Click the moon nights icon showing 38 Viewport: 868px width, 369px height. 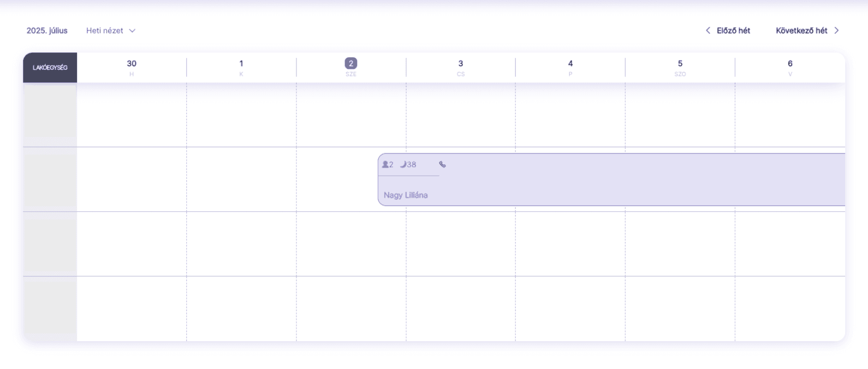(x=403, y=164)
